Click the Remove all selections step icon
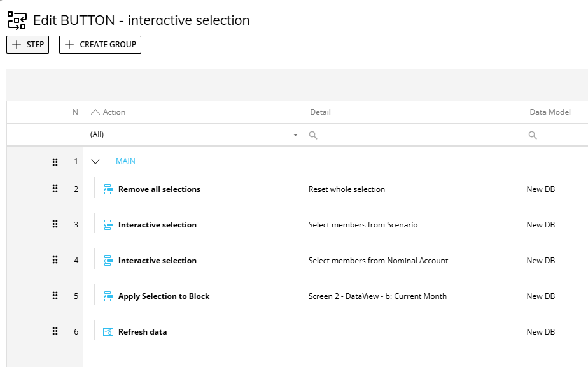Viewport: 588px width, 367px height. [108, 189]
